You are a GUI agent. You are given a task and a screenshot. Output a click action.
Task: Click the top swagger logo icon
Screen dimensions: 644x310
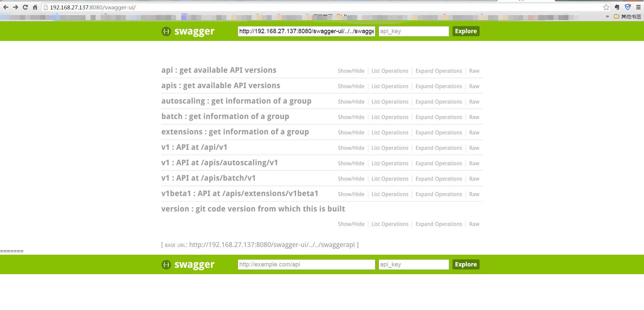(x=166, y=31)
